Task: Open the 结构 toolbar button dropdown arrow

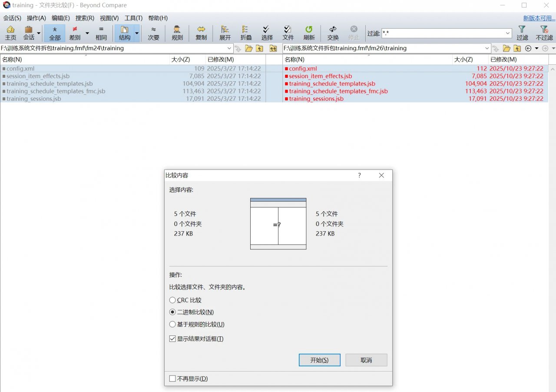Action: (137, 33)
